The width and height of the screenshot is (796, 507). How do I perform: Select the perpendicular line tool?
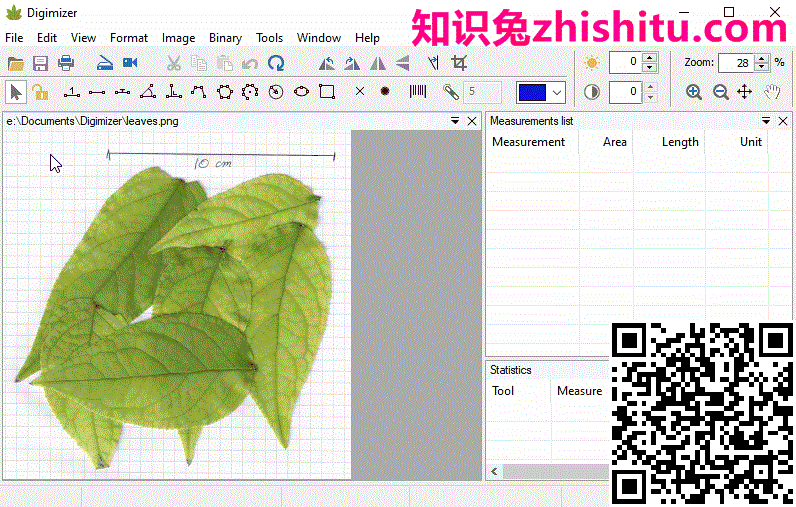pyautogui.click(x=122, y=92)
